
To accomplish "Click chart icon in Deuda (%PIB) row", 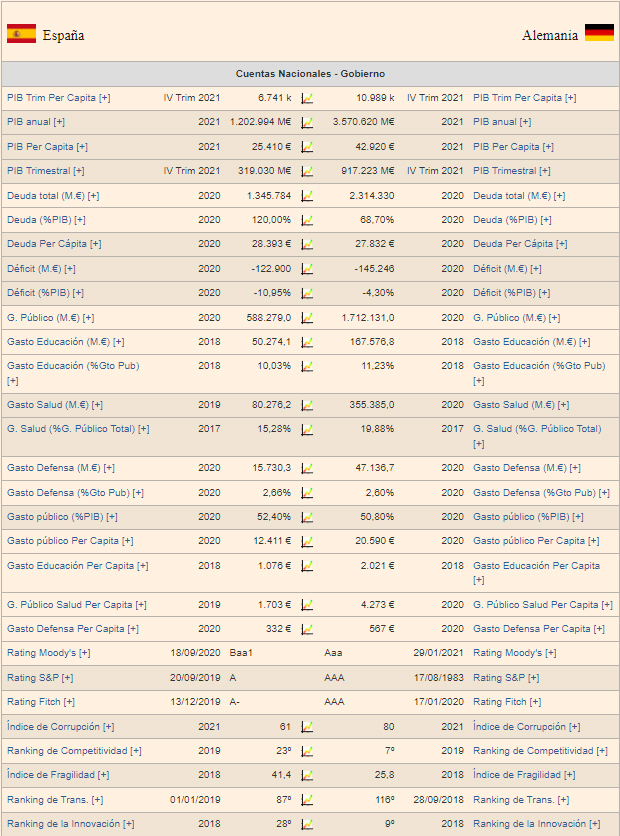I will tap(307, 220).
